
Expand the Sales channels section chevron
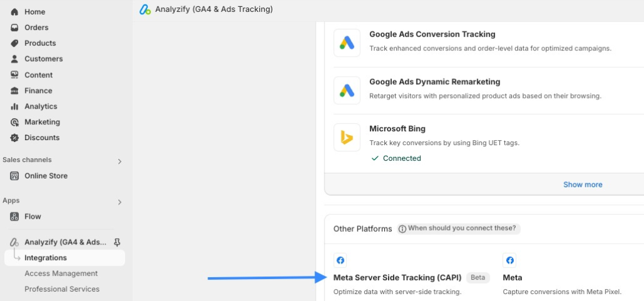(119, 161)
